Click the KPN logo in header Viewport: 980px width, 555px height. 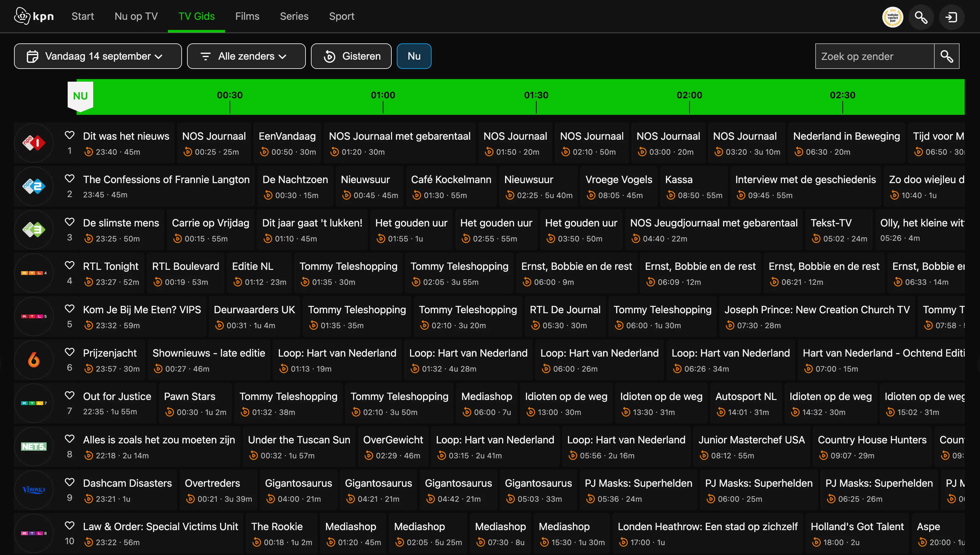tap(34, 16)
